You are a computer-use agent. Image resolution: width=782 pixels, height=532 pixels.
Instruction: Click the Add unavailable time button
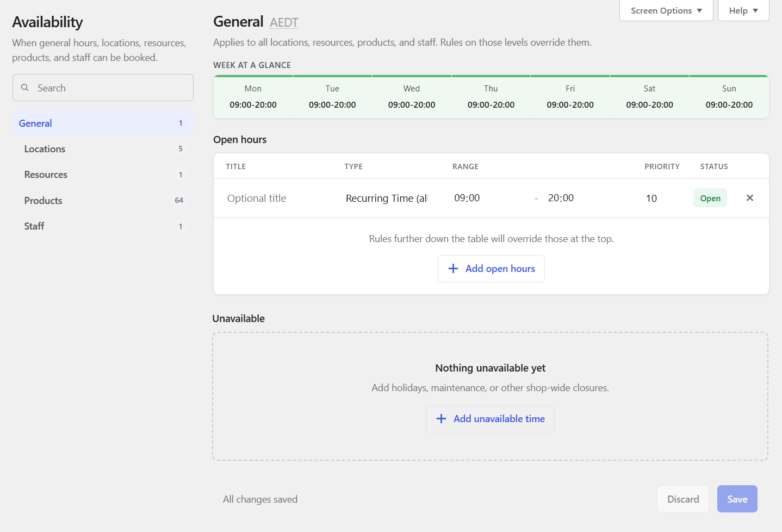point(490,419)
